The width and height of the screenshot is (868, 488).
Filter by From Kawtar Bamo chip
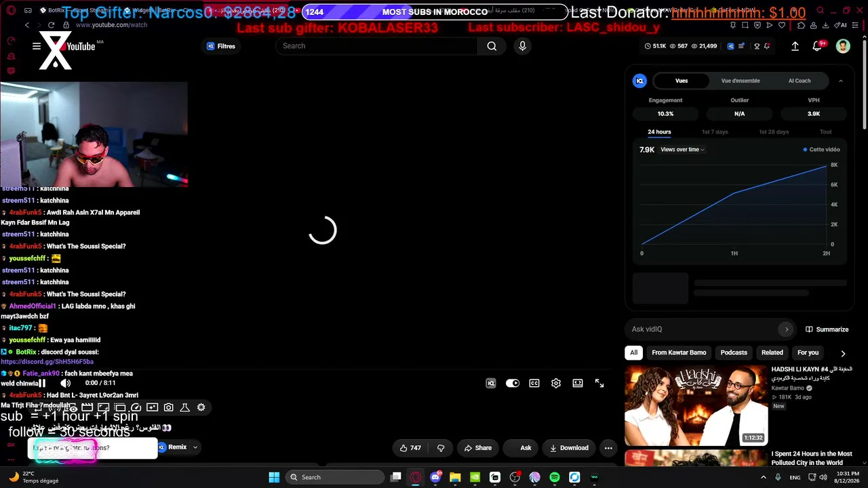pyautogui.click(x=679, y=352)
